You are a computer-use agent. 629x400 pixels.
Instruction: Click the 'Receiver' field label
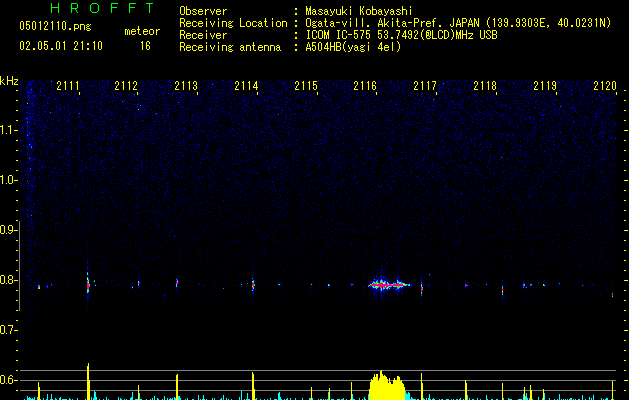tap(203, 35)
